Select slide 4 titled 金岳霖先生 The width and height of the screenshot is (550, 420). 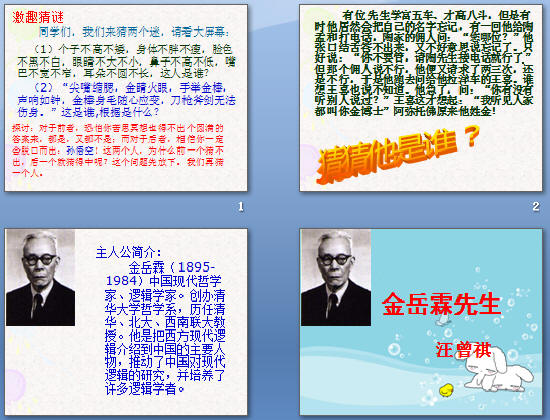421,322
